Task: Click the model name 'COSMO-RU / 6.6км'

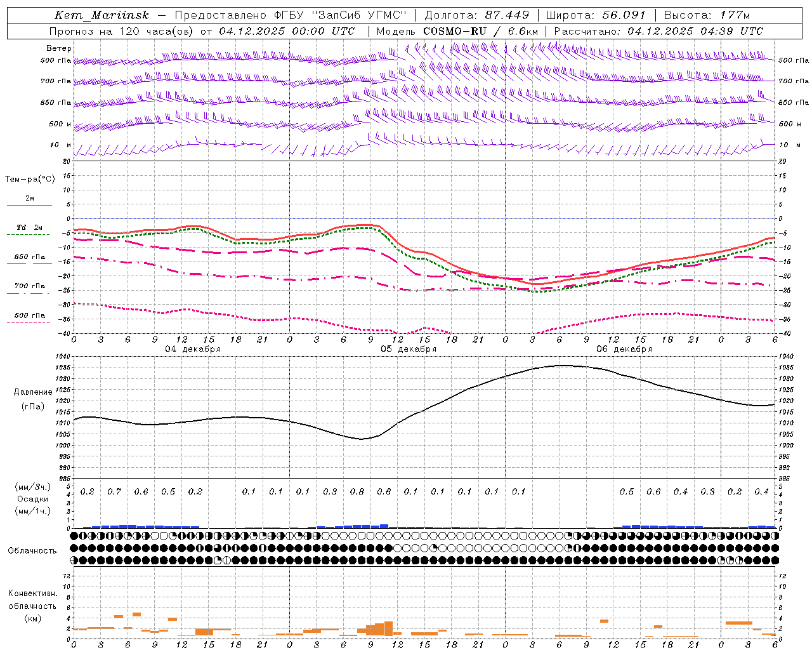Action: click(x=480, y=31)
